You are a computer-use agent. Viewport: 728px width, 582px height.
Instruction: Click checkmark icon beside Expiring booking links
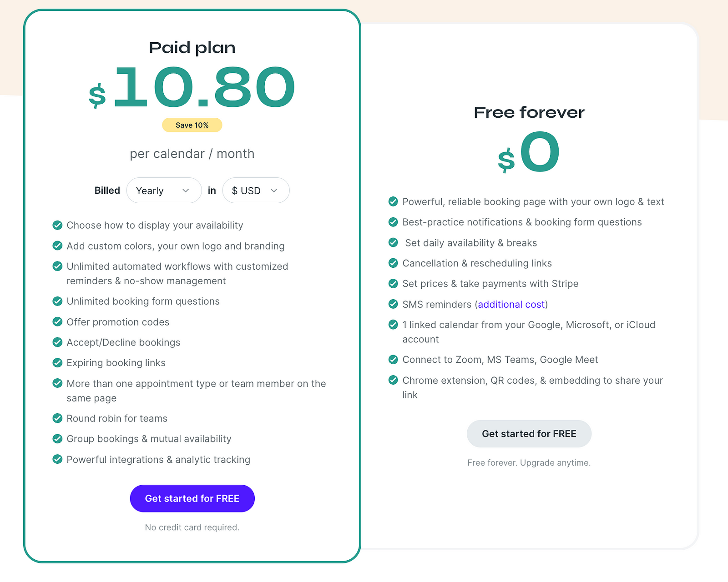coord(57,363)
